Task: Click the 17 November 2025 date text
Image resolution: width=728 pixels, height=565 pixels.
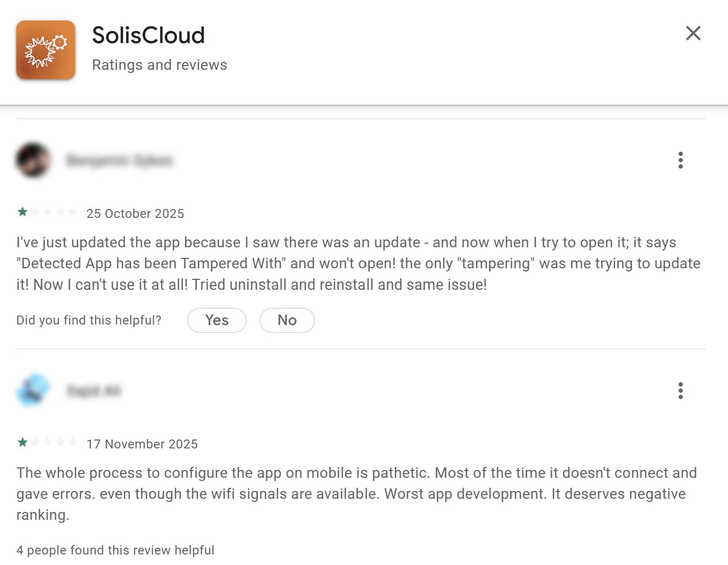Action: 142,444
